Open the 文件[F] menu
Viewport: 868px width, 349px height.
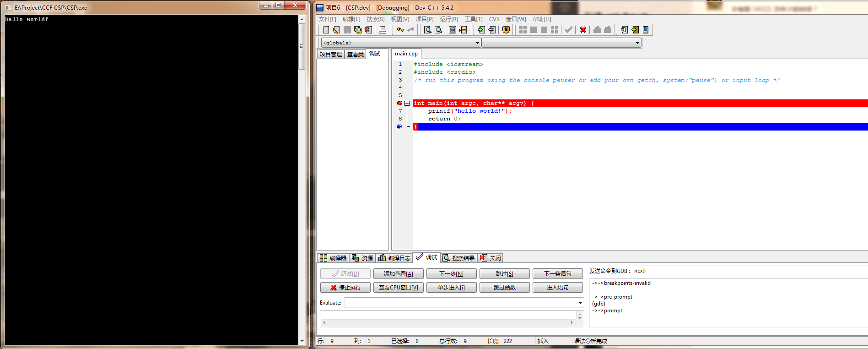pyautogui.click(x=328, y=19)
